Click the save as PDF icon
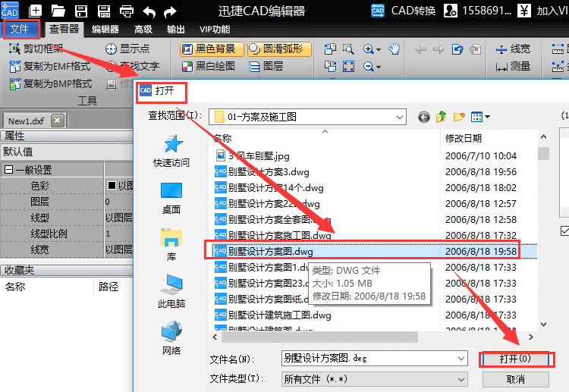 coord(104,11)
